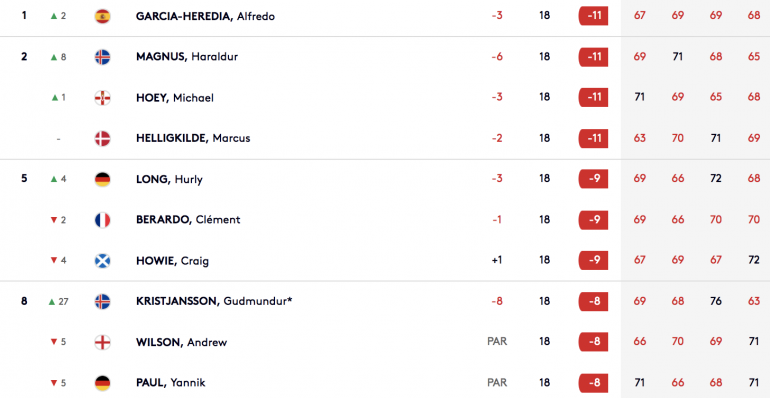Click the green up 27 position indicator
770x398 pixels.
tap(58, 302)
